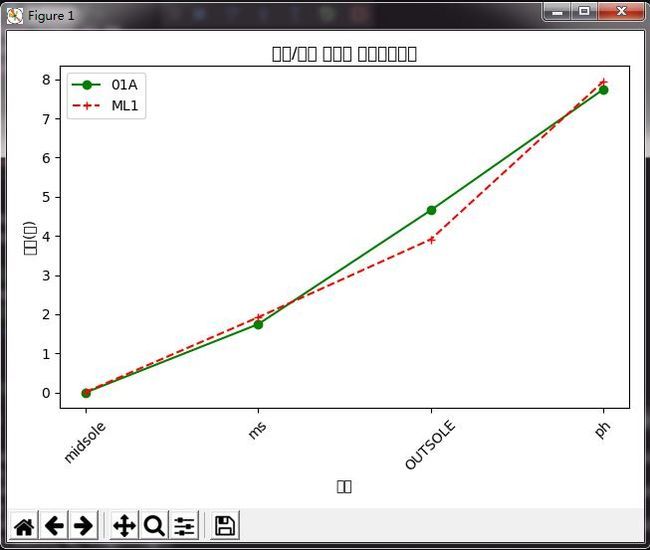Go back to previous view arrow

[54, 526]
